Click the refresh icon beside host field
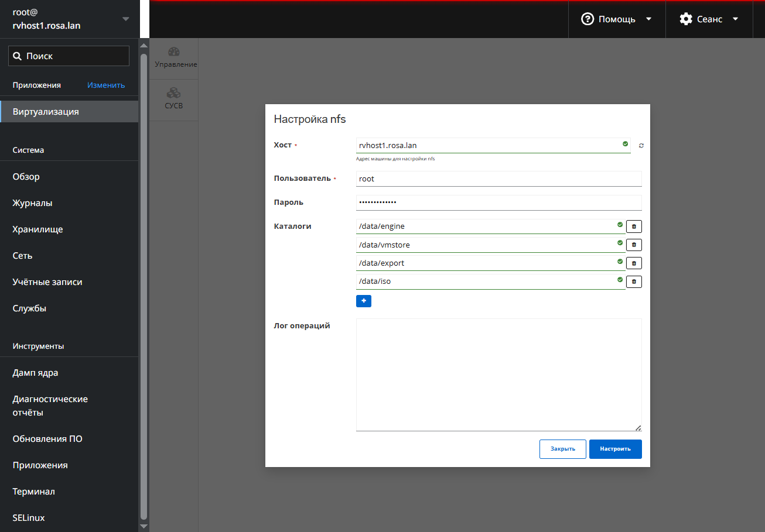 tap(641, 145)
